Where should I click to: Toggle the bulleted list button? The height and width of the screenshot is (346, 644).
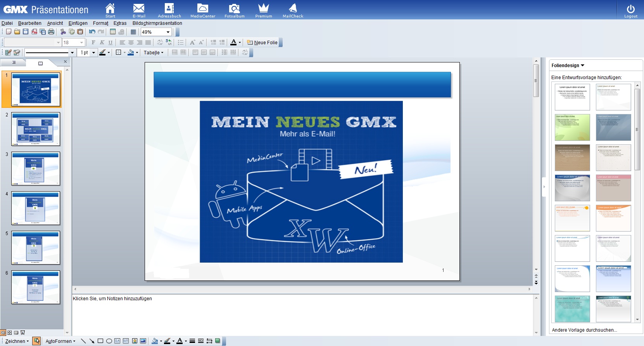pyautogui.click(x=181, y=42)
